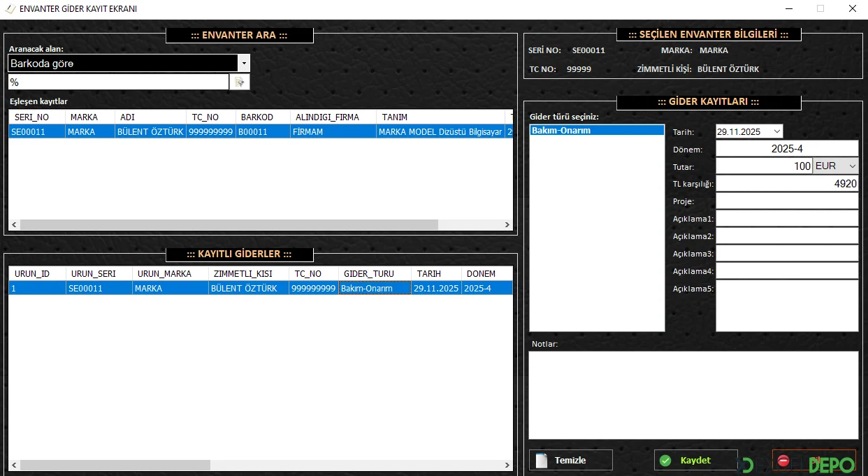Click the GIDER_TURU column header
Screen dimensions: 868x476
coord(375,273)
